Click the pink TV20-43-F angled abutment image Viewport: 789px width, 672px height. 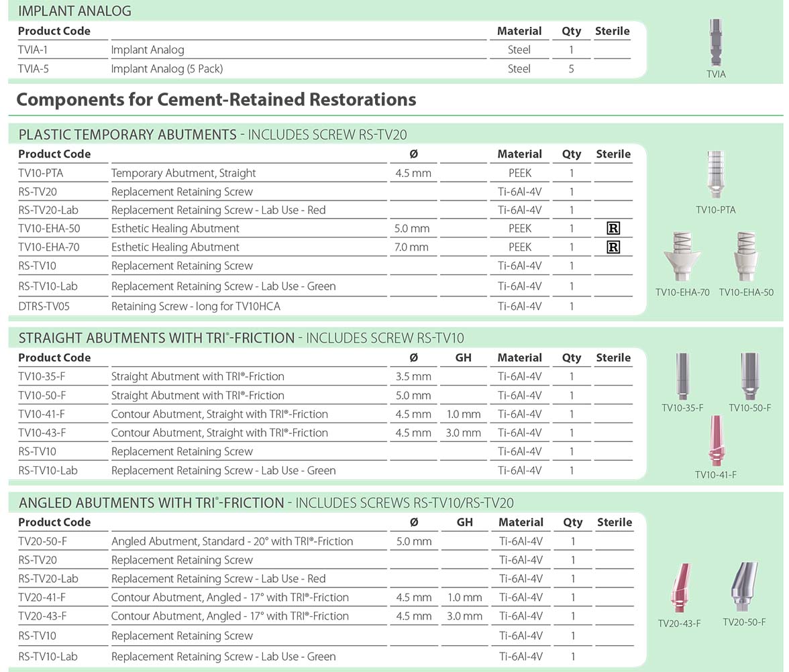click(679, 589)
